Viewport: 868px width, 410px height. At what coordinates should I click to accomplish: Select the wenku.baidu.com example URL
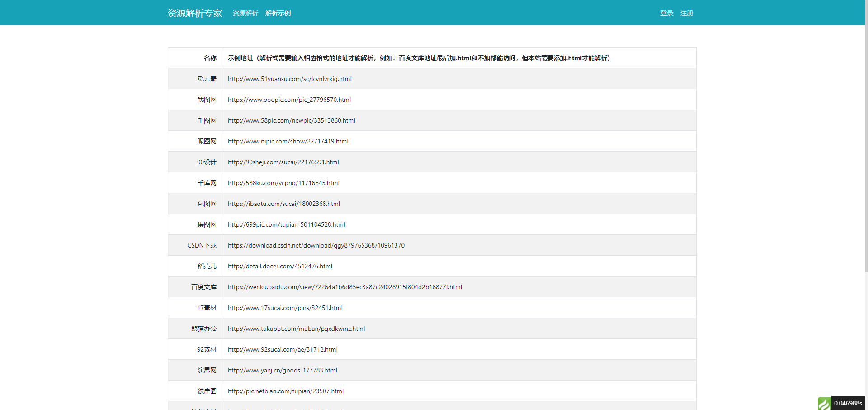(345, 287)
